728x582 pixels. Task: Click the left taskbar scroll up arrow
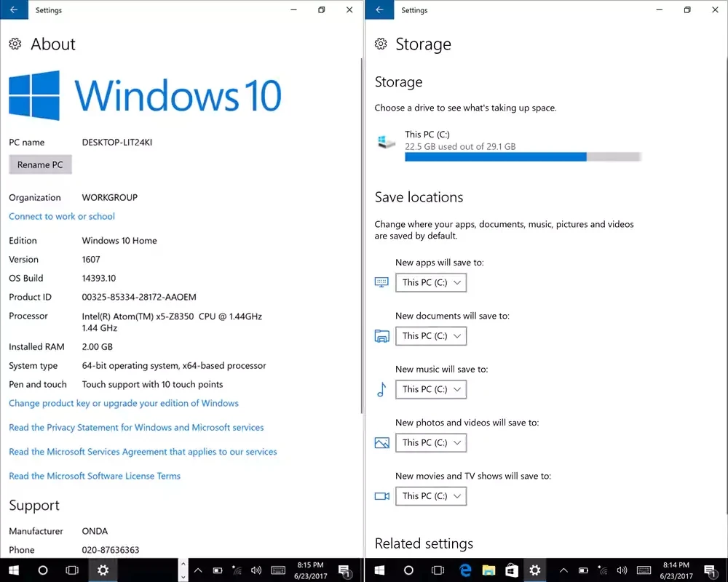click(x=183, y=564)
